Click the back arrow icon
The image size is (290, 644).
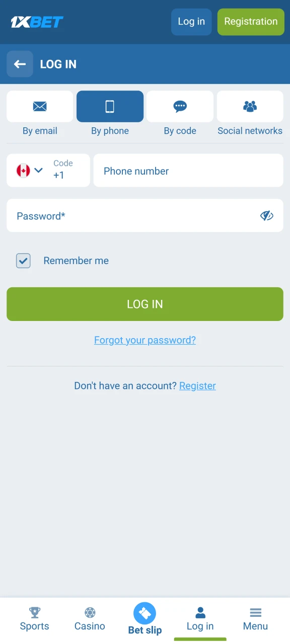pos(20,64)
